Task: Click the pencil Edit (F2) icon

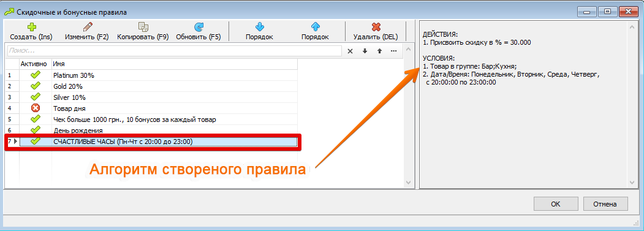Action: tap(88, 27)
